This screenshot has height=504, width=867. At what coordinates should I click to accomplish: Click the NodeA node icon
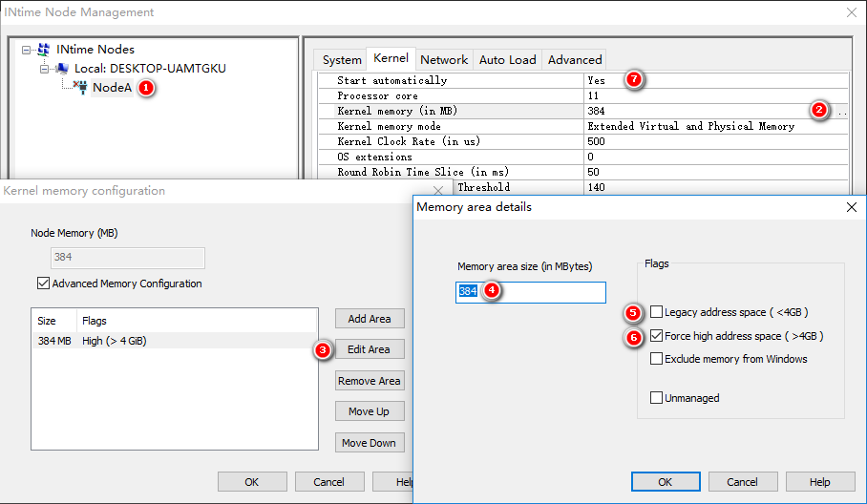click(81, 87)
